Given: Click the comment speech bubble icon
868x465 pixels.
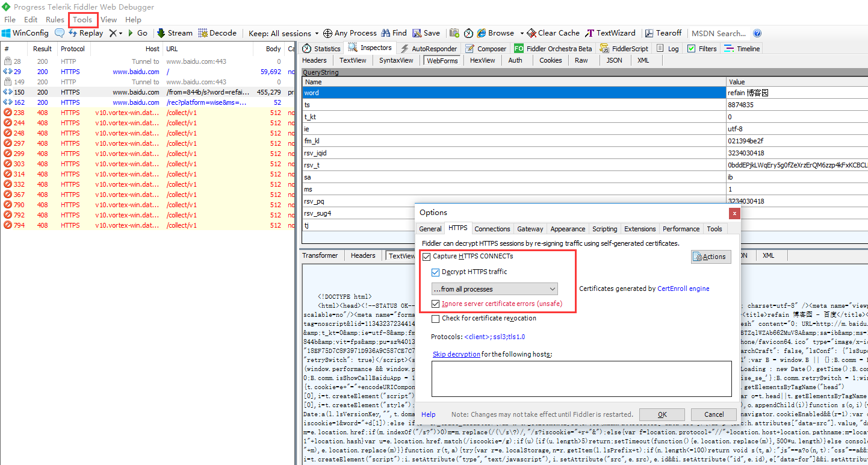Looking at the screenshot, I should [59, 33].
